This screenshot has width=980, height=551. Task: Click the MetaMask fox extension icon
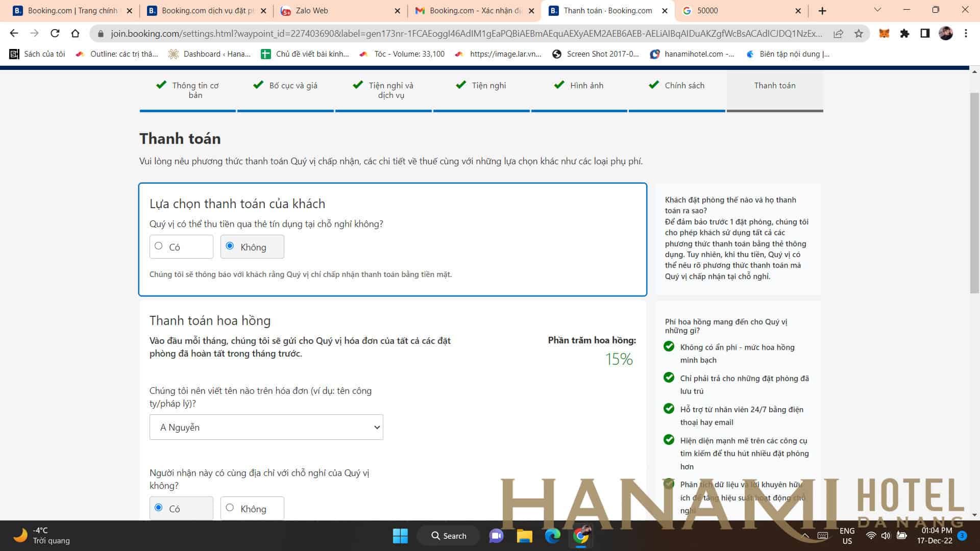pos(884,33)
